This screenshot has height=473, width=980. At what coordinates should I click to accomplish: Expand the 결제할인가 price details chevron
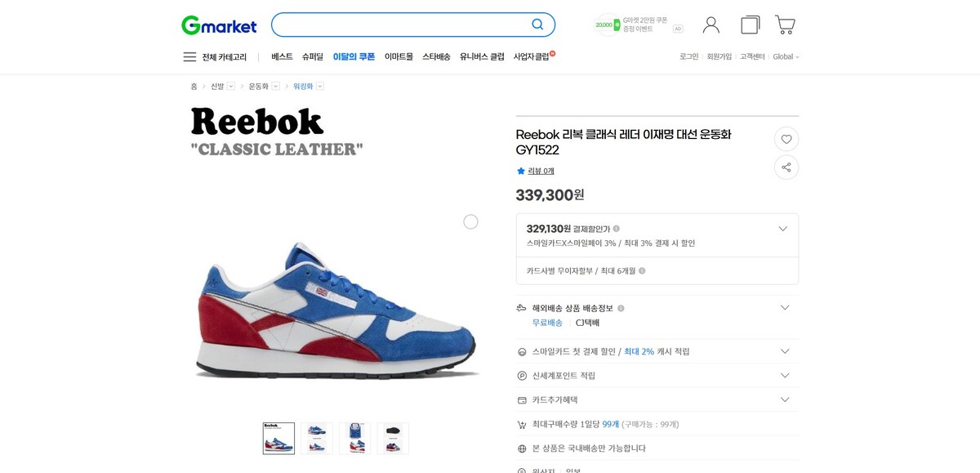point(783,229)
